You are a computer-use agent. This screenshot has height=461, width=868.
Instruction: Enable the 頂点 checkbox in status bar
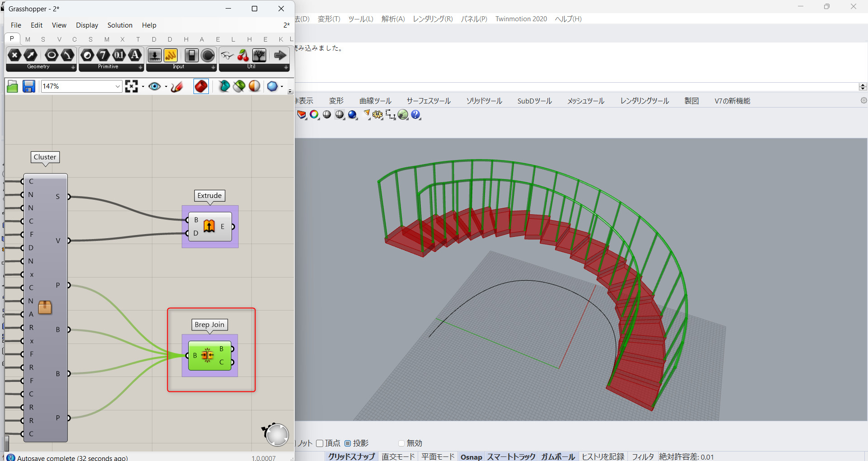click(320, 443)
